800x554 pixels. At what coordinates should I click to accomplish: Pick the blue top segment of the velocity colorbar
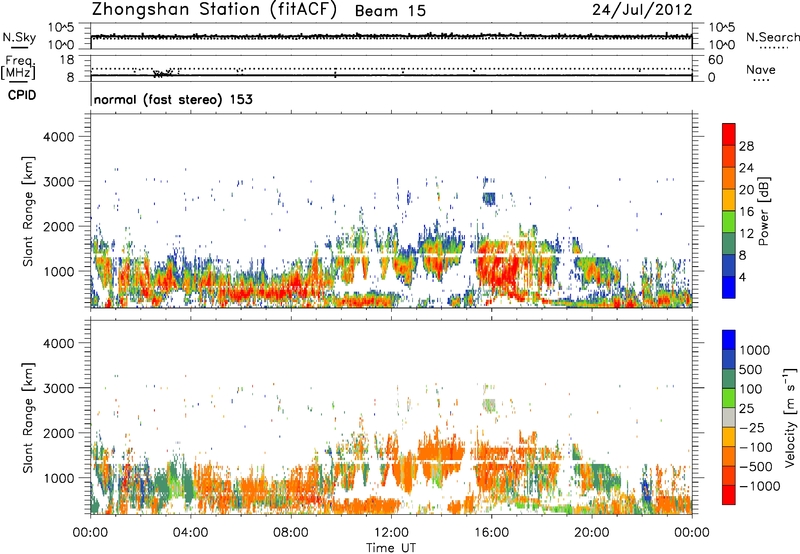click(x=729, y=340)
